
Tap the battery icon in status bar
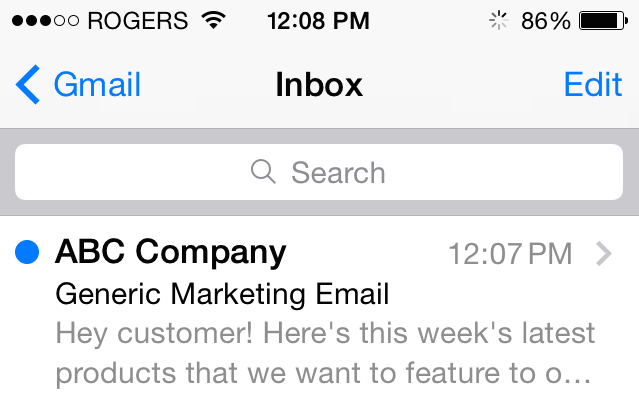(604, 21)
